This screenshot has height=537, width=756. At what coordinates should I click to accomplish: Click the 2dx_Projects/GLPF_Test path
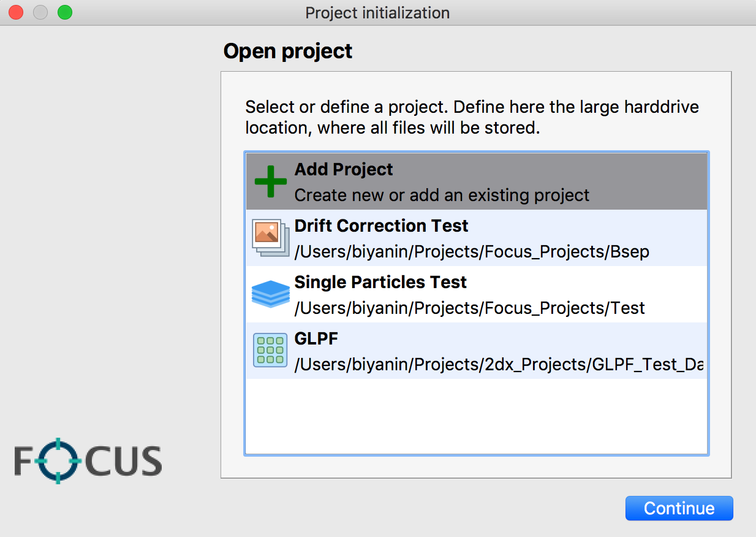coord(498,364)
